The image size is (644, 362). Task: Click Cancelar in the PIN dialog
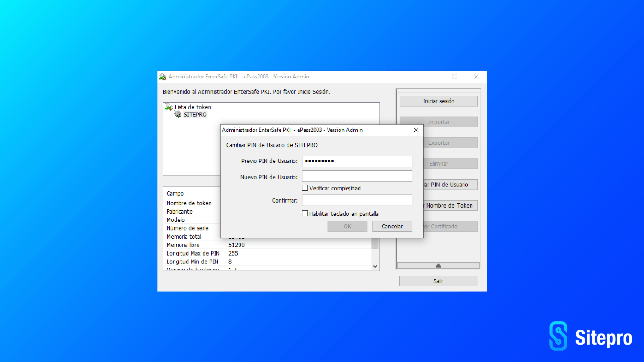tap(392, 226)
